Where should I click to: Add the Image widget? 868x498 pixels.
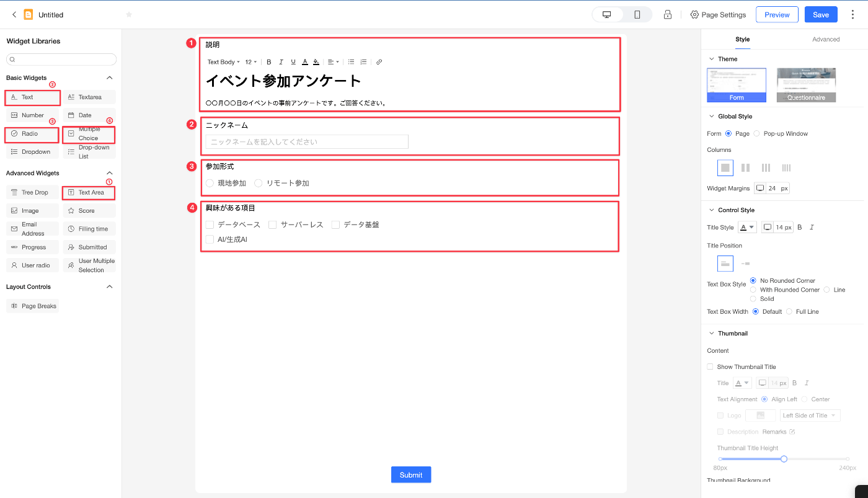click(x=32, y=211)
